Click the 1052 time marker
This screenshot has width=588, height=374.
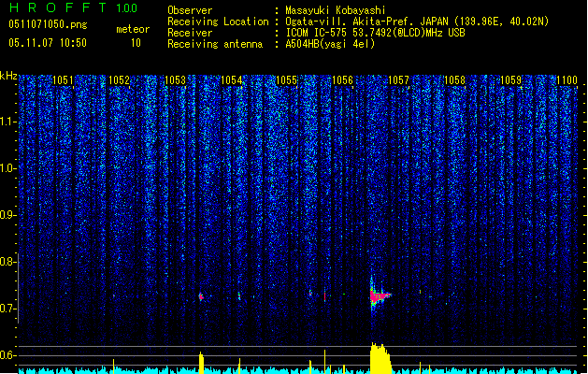tap(119, 79)
